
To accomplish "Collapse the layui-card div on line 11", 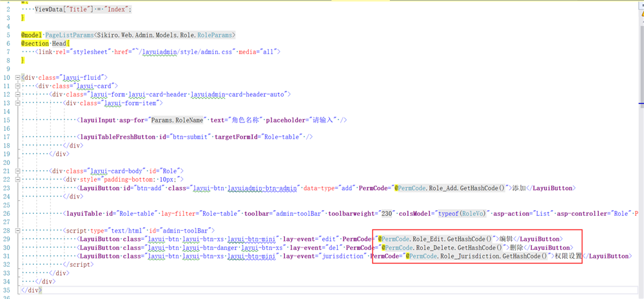I will tap(17, 86).
